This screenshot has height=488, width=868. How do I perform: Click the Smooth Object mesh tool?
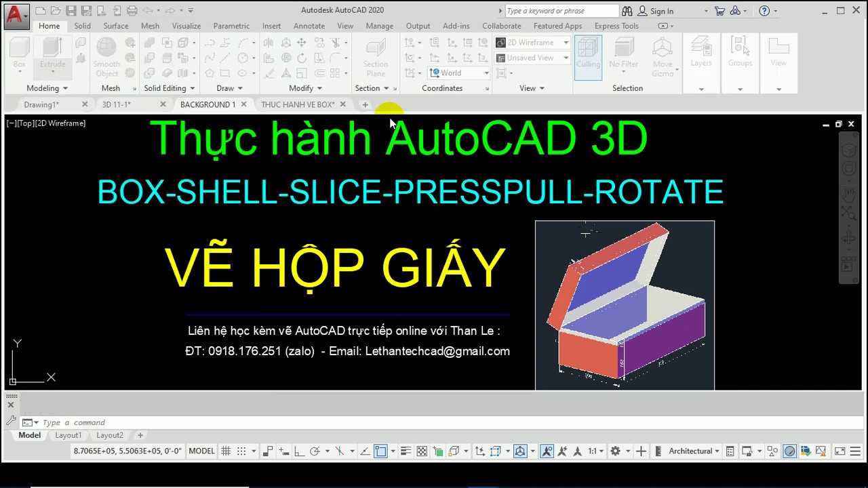(106, 57)
